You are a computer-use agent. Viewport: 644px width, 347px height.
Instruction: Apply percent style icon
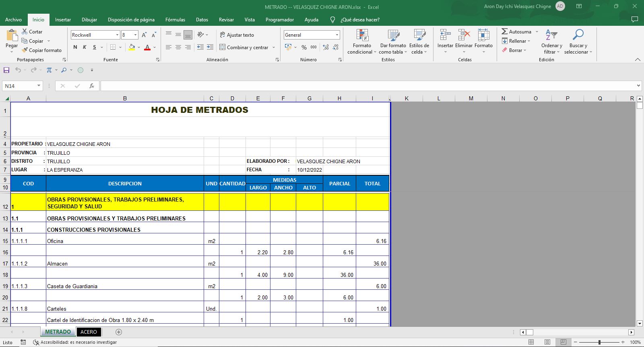click(x=304, y=47)
